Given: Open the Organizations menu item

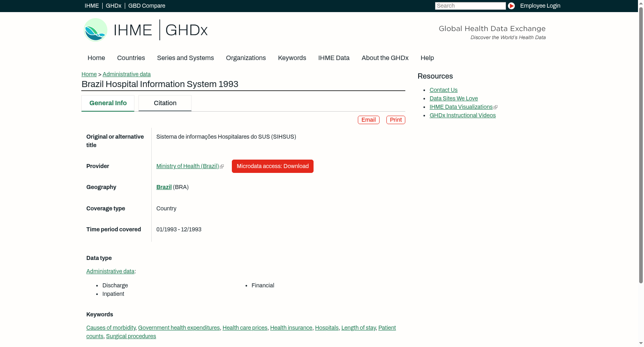Looking at the screenshot, I should point(246,58).
